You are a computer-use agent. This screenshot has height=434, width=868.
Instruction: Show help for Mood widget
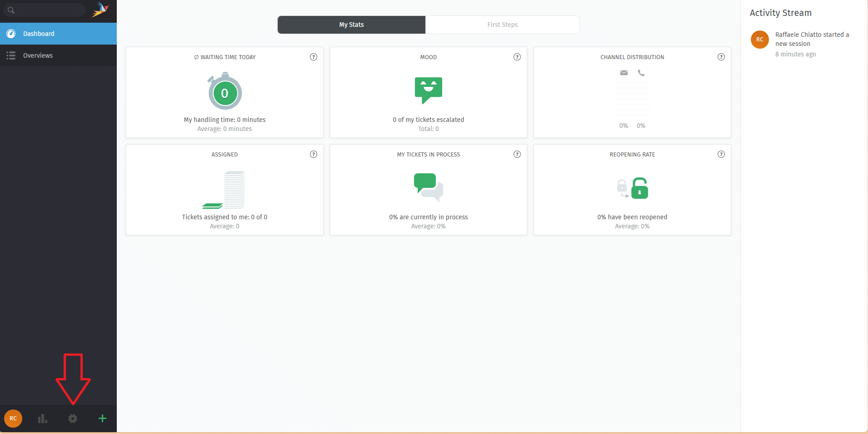click(517, 57)
